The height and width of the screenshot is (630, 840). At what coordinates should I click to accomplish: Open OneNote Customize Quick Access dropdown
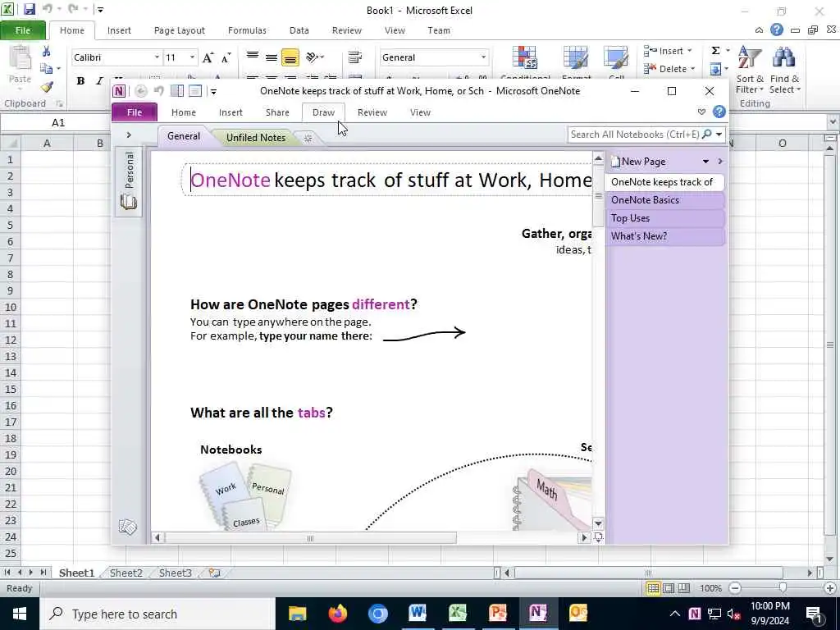coord(213,92)
